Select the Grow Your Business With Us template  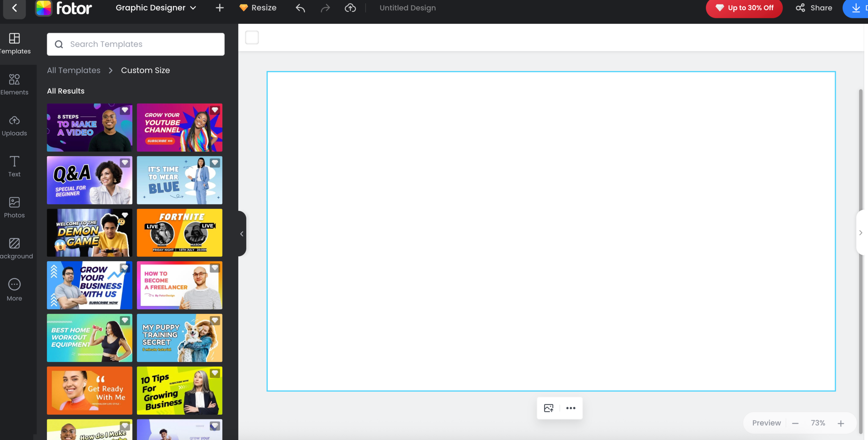[90, 285]
